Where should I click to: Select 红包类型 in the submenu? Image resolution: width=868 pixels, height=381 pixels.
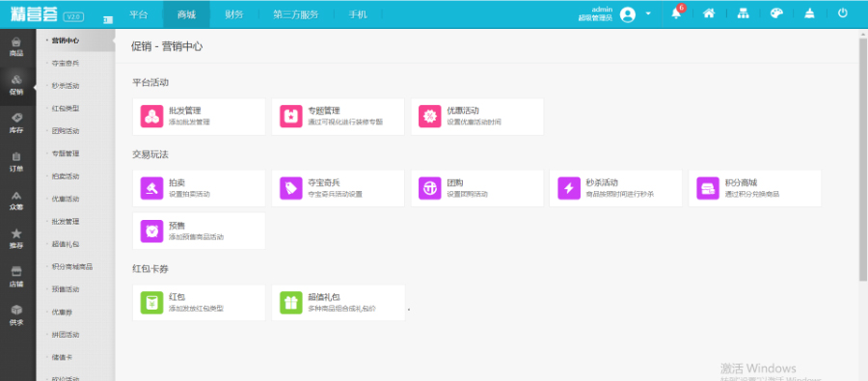[x=66, y=109]
